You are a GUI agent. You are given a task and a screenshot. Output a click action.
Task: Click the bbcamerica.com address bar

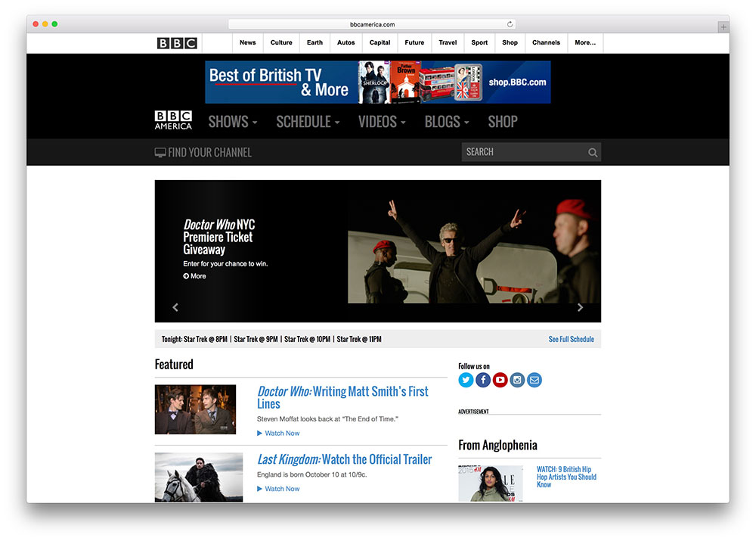point(372,24)
